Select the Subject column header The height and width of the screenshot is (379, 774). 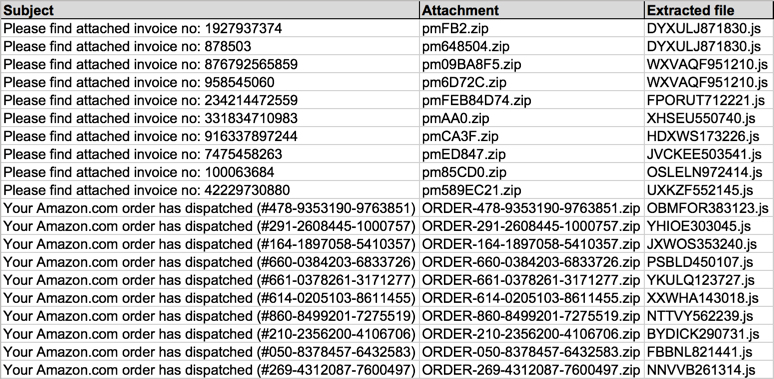pos(210,10)
